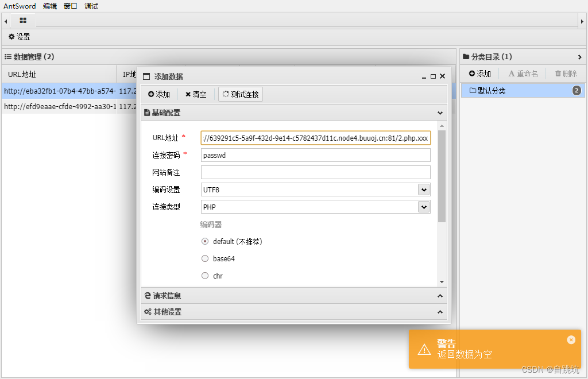Open the 编辑 menu
This screenshot has height=379, width=588.
[50, 6]
